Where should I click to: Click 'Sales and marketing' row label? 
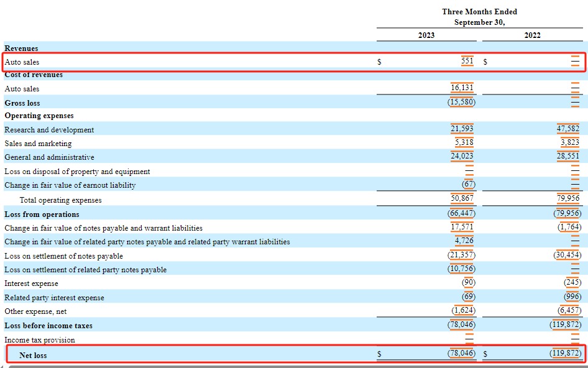[x=38, y=144]
